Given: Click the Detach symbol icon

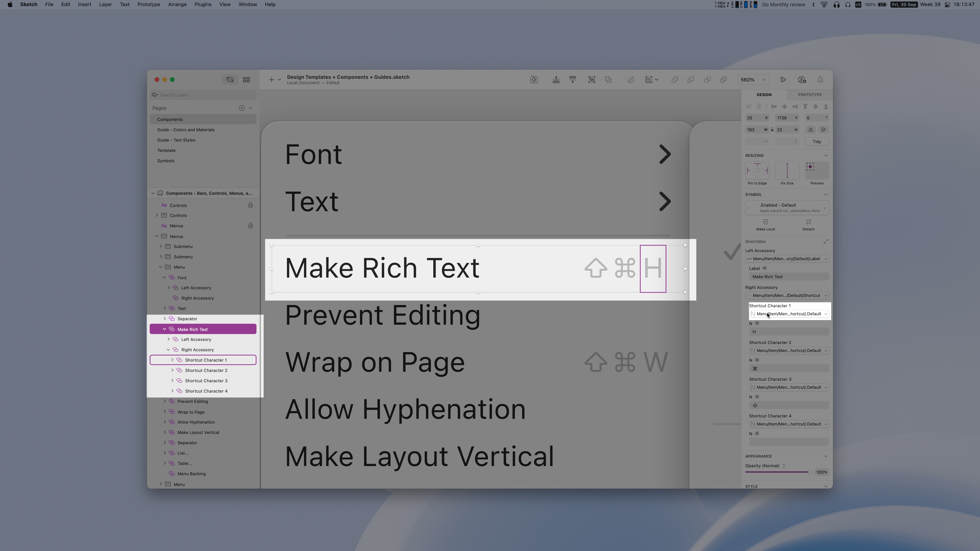Looking at the screenshot, I should pos(808,222).
